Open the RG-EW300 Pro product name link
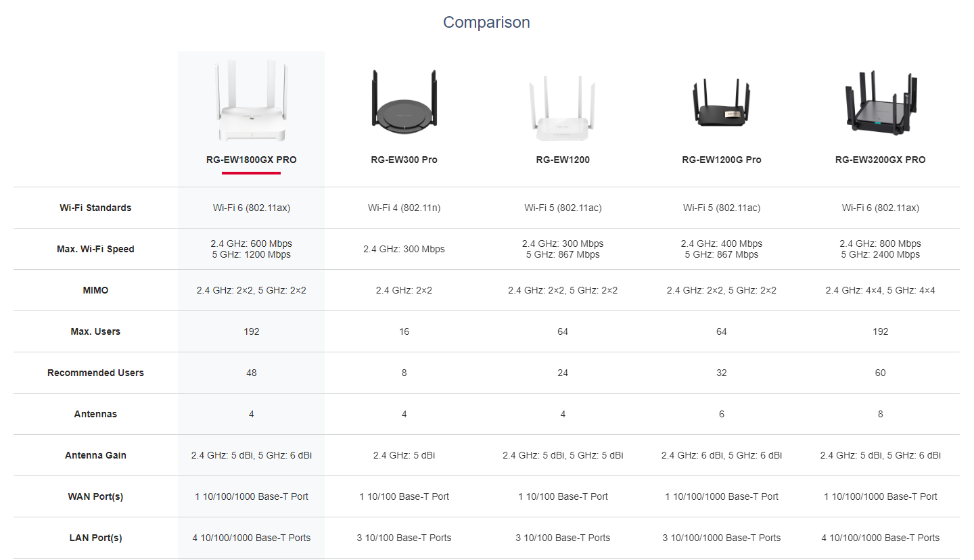The width and height of the screenshot is (974, 560). click(404, 160)
